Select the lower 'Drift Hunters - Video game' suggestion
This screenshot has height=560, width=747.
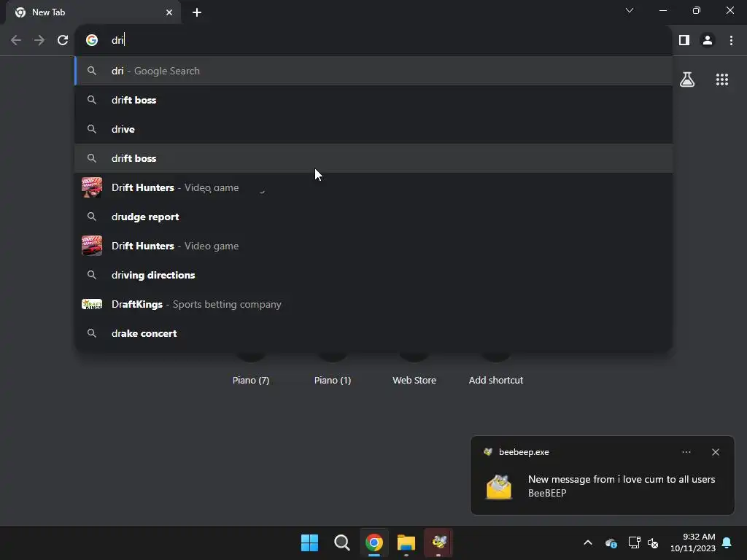click(373, 246)
